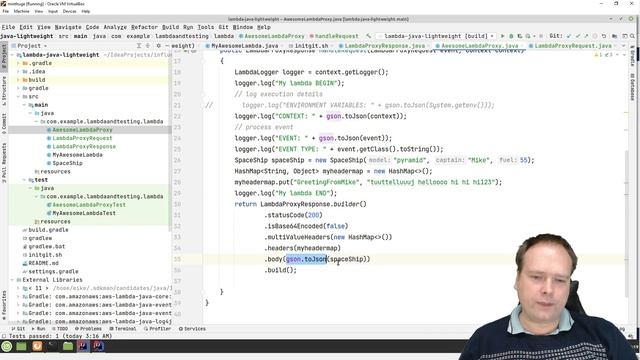Open the run configuration dropdown
This screenshot has height=360, width=640.
435,36
